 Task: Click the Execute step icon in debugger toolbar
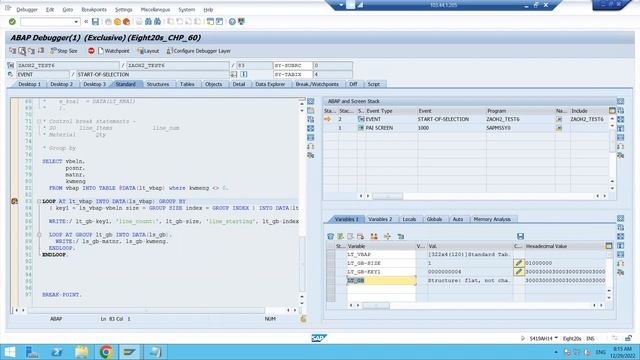point(22,51)
